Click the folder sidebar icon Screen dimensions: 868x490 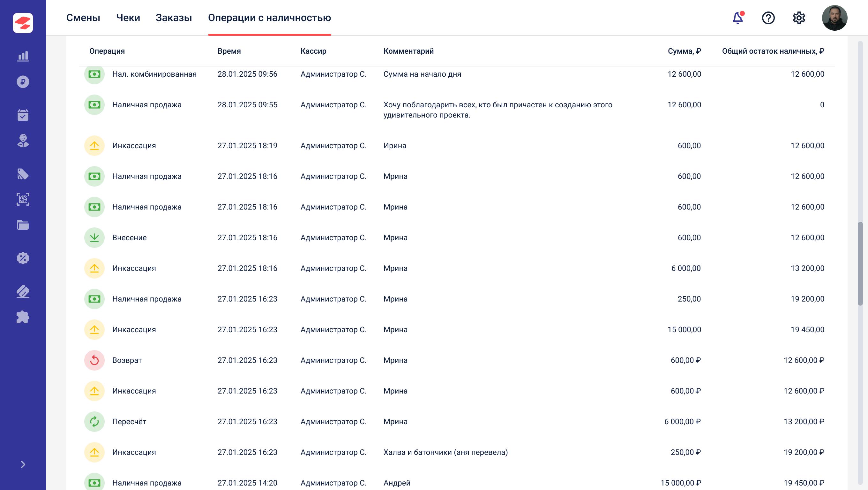(23, 225)
